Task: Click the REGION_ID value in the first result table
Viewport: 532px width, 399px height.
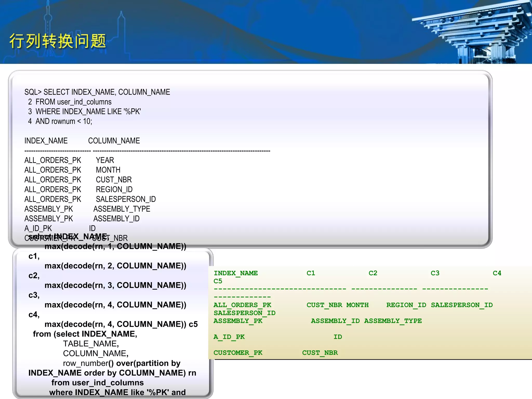Action: pyautogui.click(x=114, y=189)
